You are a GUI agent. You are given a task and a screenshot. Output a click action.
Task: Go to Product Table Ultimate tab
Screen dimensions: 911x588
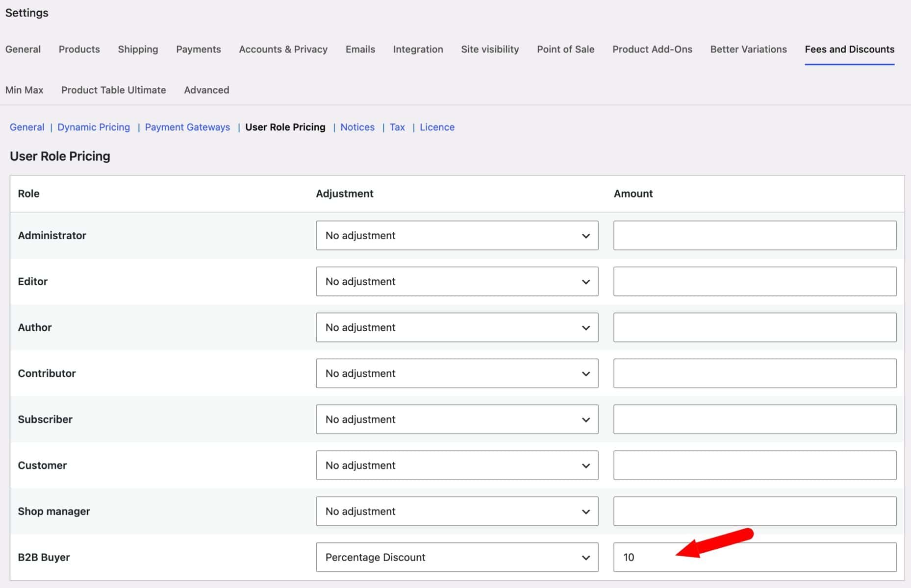pos(114,90)
